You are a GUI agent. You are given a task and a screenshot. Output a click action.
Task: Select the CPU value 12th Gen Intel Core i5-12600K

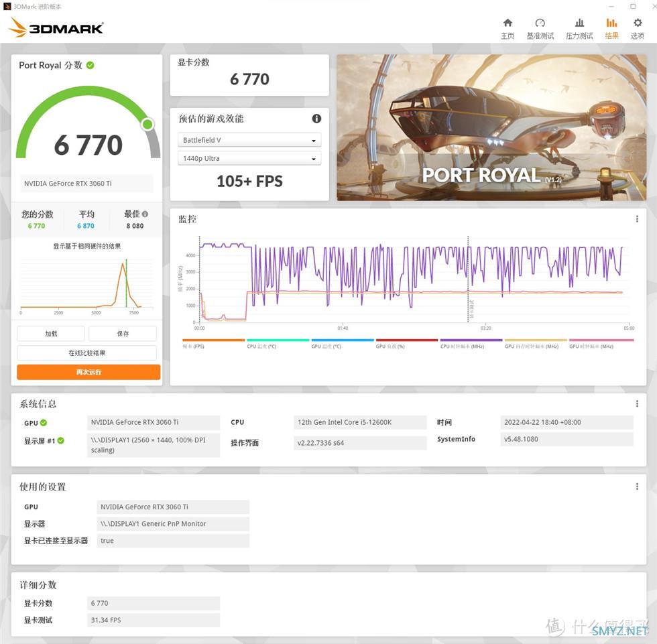pyautogui.click(x=360, y=422)
